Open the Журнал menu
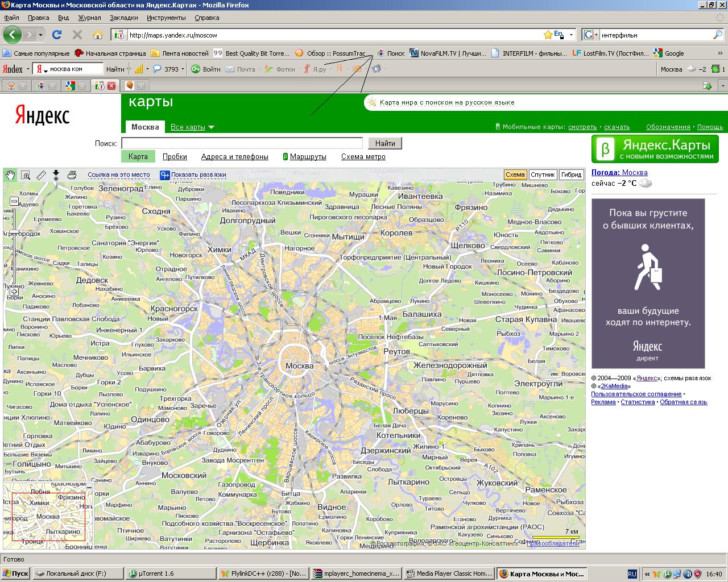This screenshot has width=728, height=582. click(x=89, y=18)
